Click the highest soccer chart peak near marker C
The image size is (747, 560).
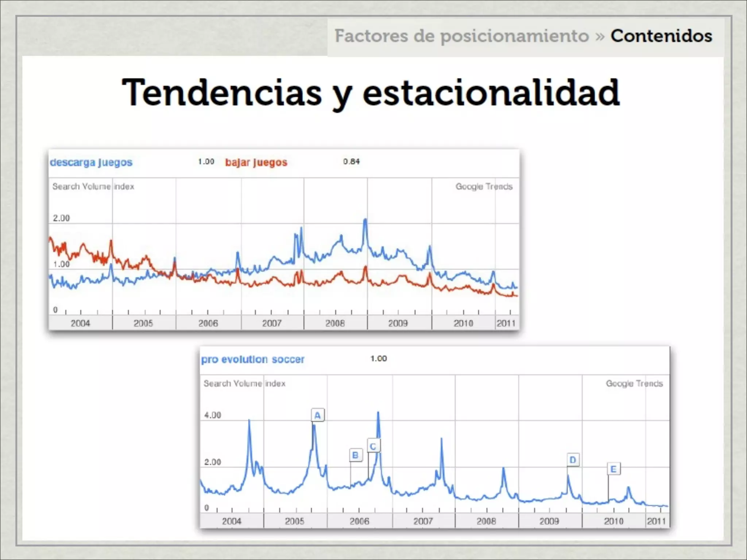point(378,414)
